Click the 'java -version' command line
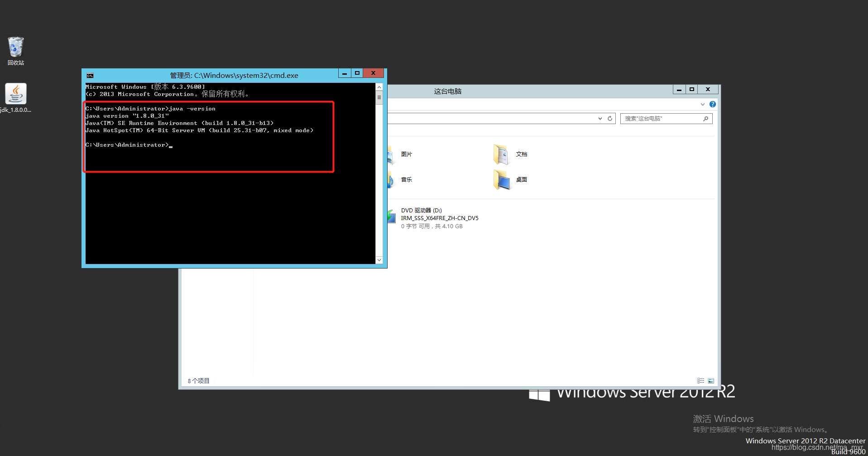The height and width of the screenshot is (456, 868). 150,109
